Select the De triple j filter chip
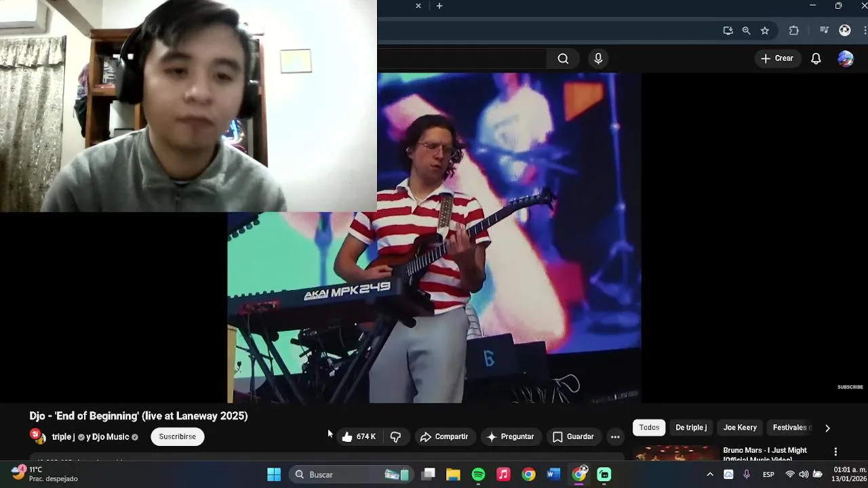 tap(691, 428)
